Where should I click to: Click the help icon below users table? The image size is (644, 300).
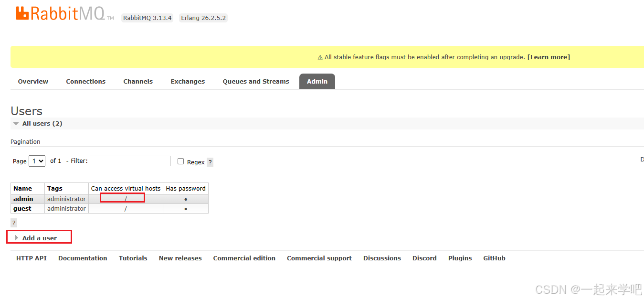14,223
